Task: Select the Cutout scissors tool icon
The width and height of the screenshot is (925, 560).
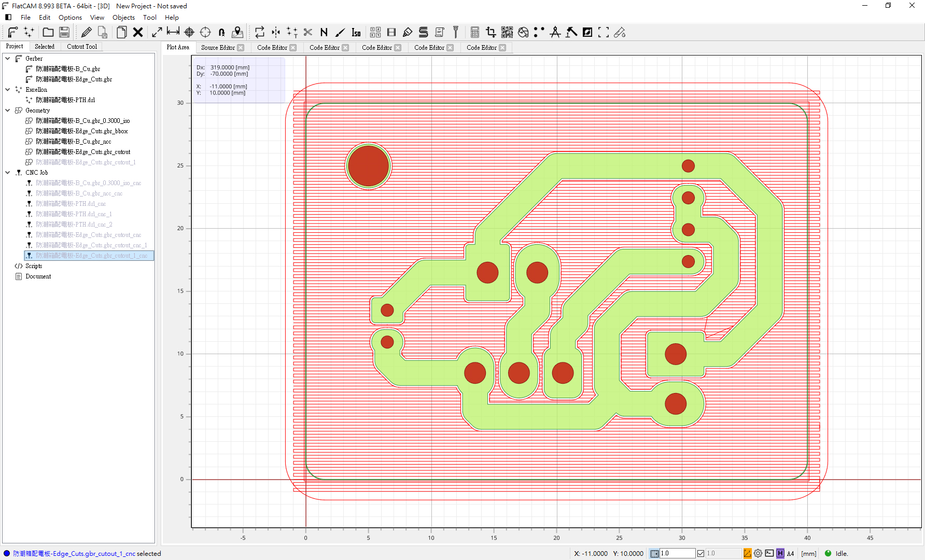Action: 308,32
